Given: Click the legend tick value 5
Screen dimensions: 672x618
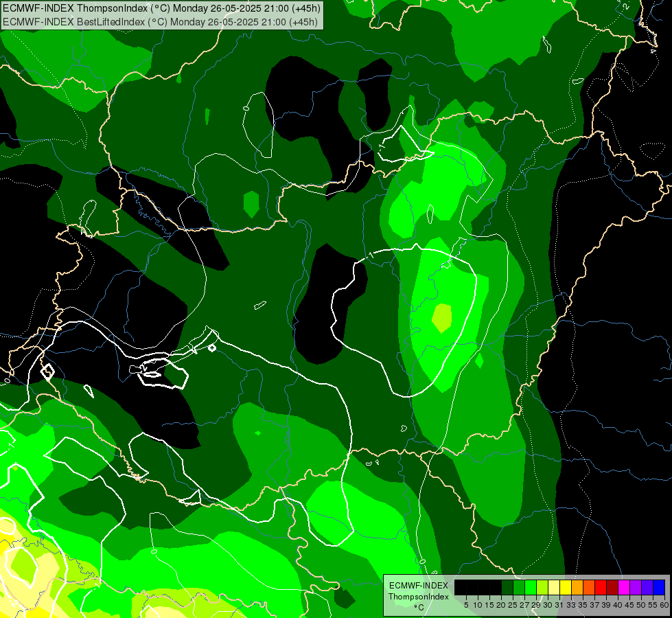Looking at the screenshot, I should pyautogui.click(x=466, y=605).
